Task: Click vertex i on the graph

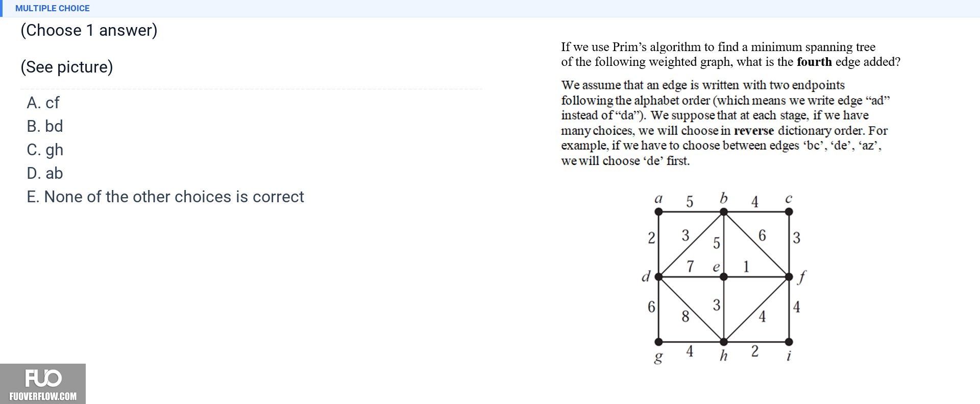Action: [x=789, y=341]
